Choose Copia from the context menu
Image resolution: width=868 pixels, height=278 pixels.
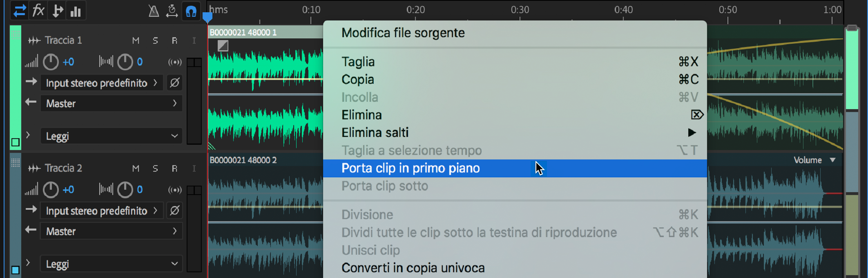click(357, 79)
